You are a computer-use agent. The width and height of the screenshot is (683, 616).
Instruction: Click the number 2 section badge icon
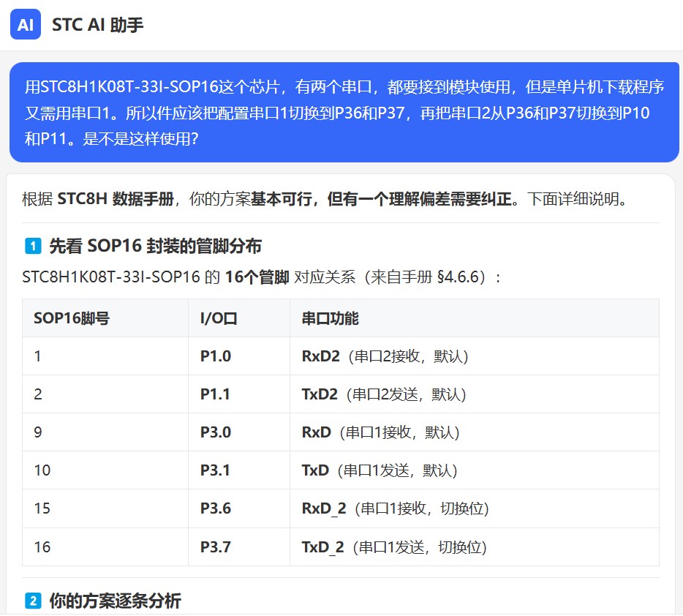(33, 601)
